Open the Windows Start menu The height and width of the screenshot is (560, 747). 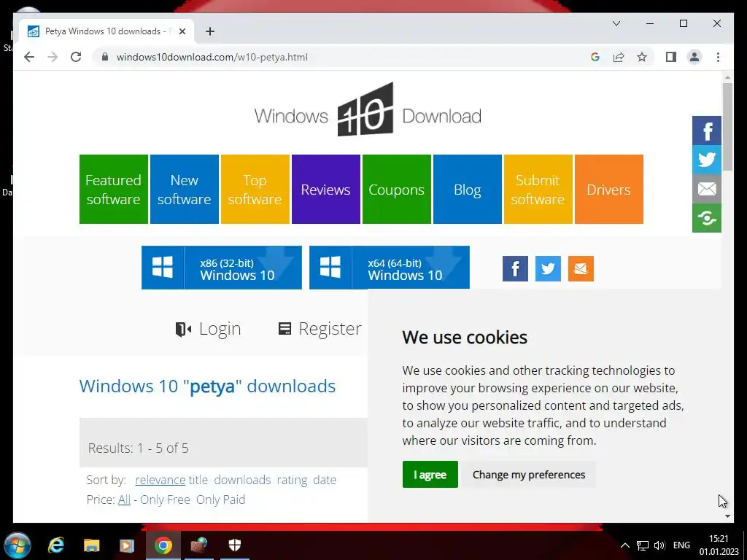[x=18, y=545]
